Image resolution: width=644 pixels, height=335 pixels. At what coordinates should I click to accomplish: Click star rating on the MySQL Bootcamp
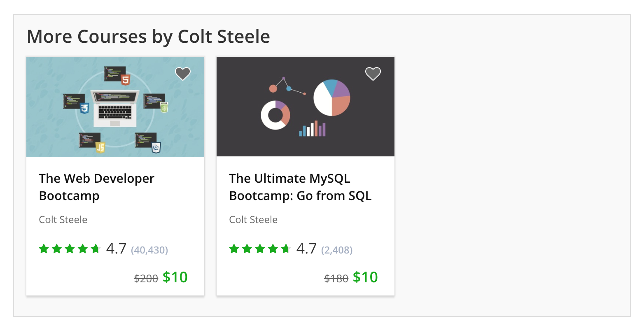tap(260, 249)
